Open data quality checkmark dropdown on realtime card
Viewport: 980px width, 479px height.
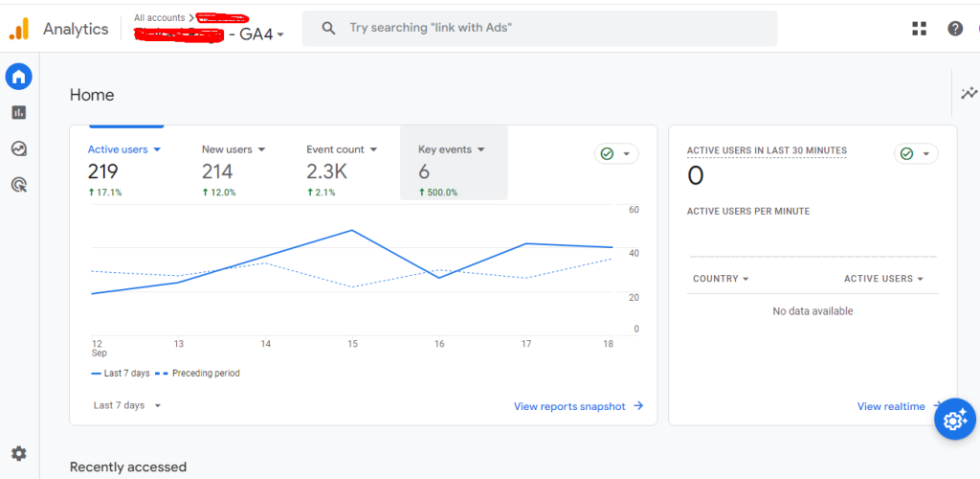coord(916,153)
